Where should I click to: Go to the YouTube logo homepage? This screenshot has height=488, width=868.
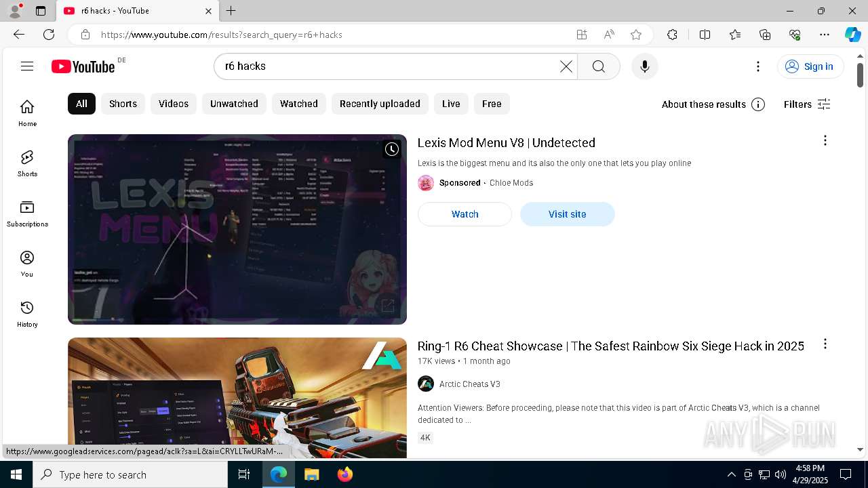point(83,66)
